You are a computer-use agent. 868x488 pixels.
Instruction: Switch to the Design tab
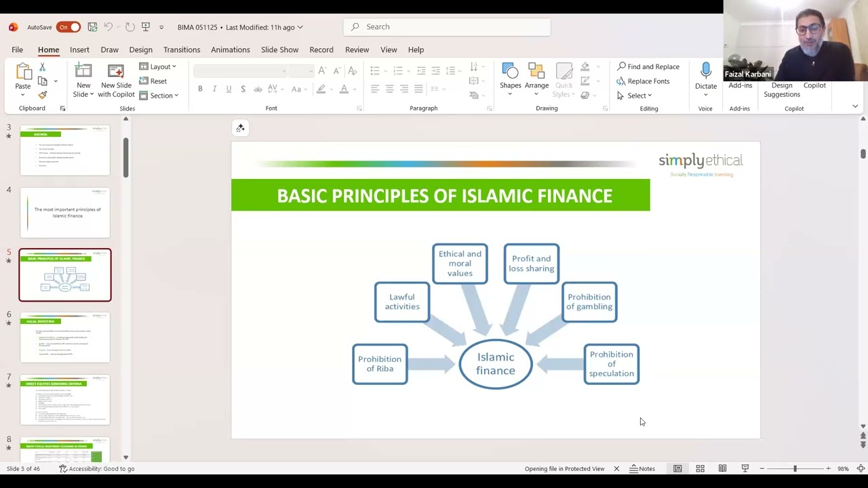point(140,49)
